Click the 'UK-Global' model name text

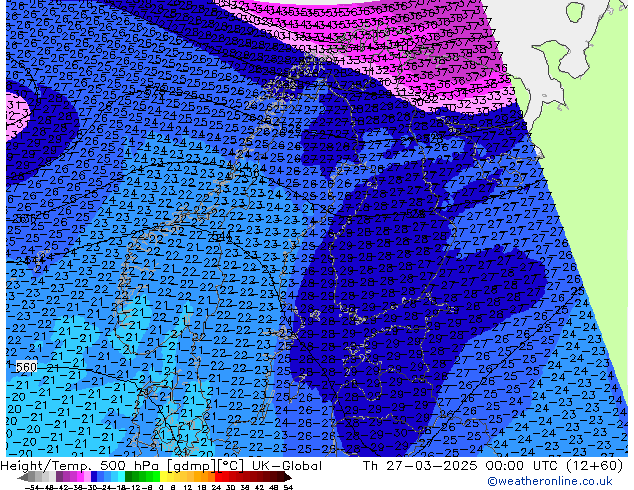click(x=287, y=466)
